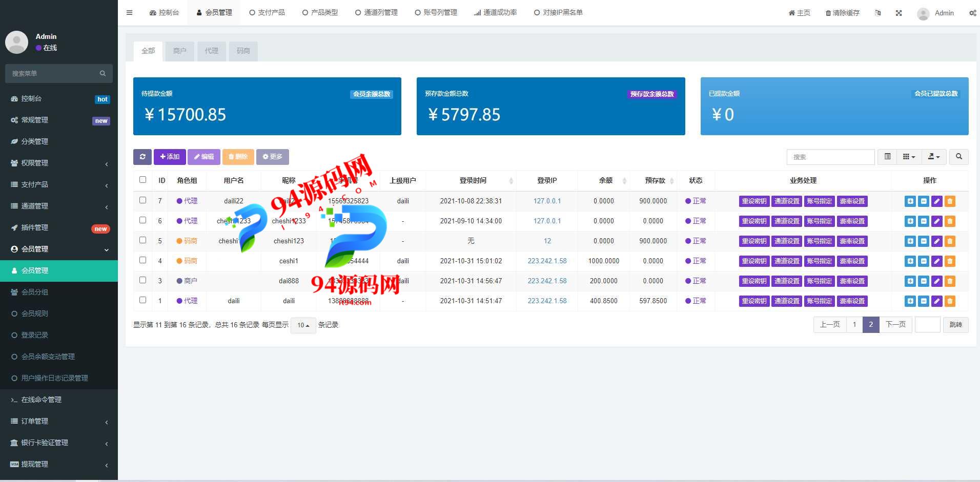Expand 提现管理 in the sidebar
This screenshot has height=482, width=980.
pos(59,464)
